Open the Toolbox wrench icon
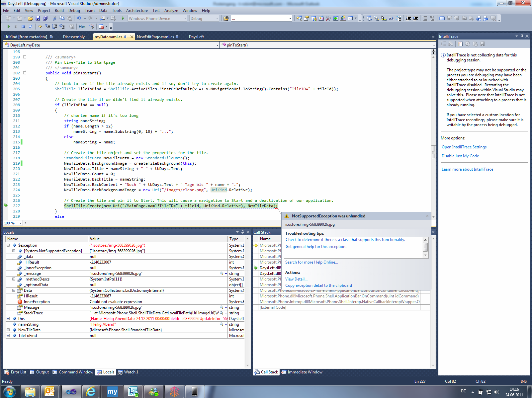 point(328,18)
